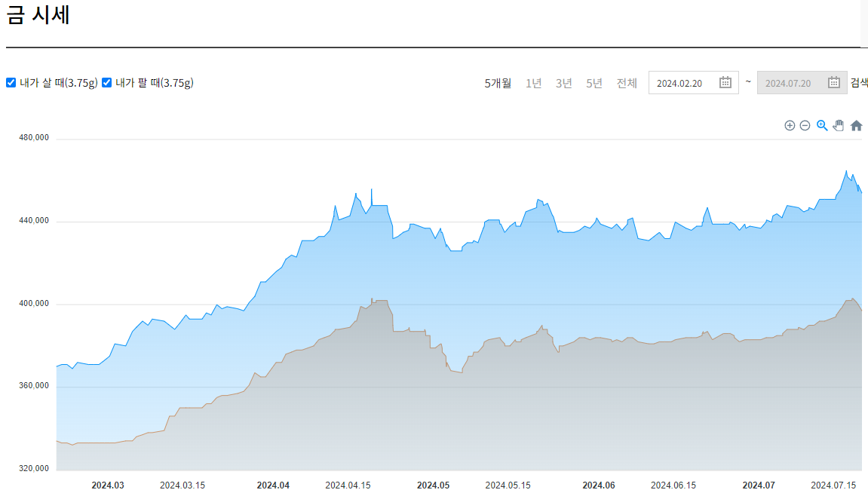
Task: Click the 2024.07 x-axis label
Action: pyautogui.click(x=759, y=485)
